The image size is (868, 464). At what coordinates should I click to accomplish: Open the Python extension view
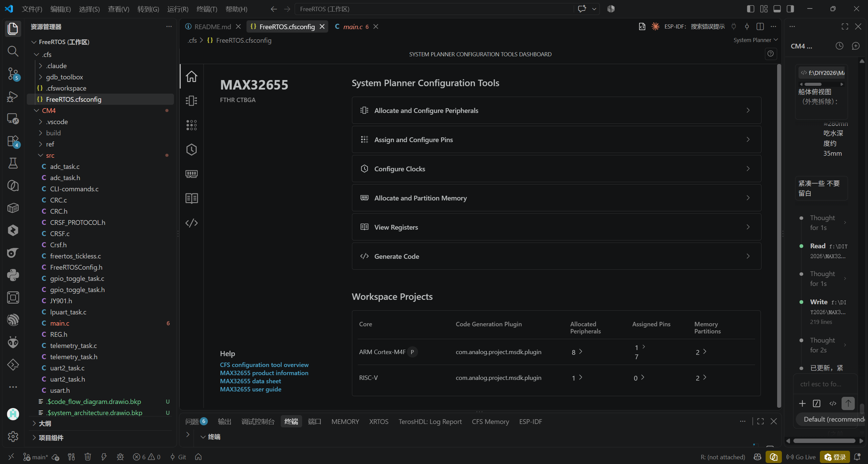(x=13, y=275)
